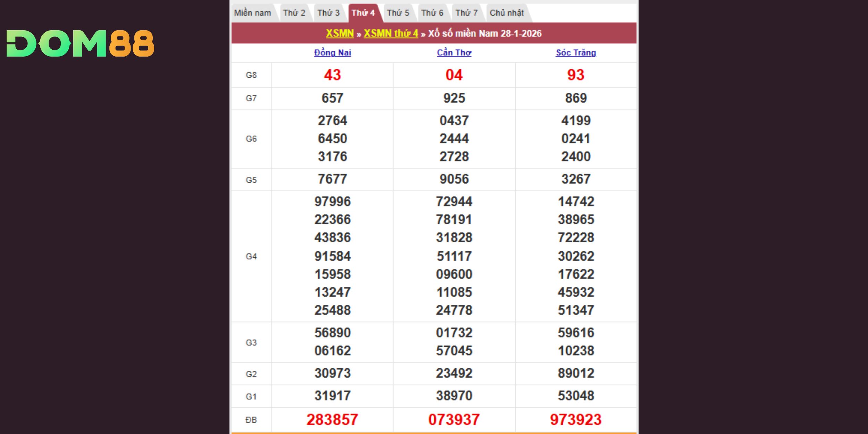This screenshot has height=434, width=868.
Task: Open the Miền nam tab
Action: 252,13
